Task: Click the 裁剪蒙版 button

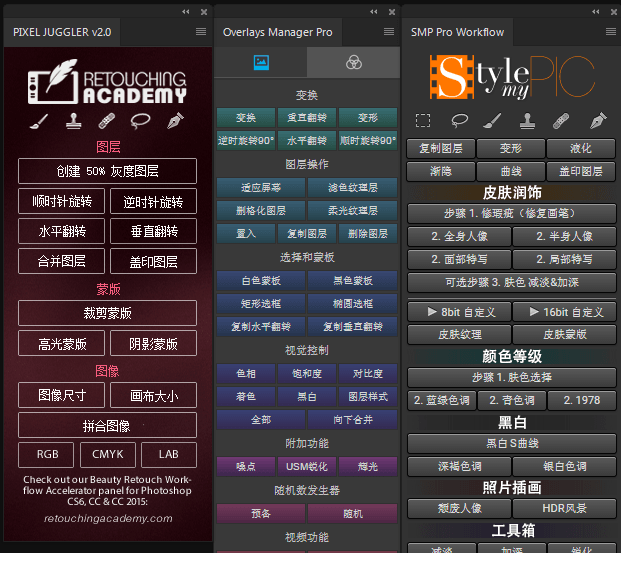Action: coord(107,313)
